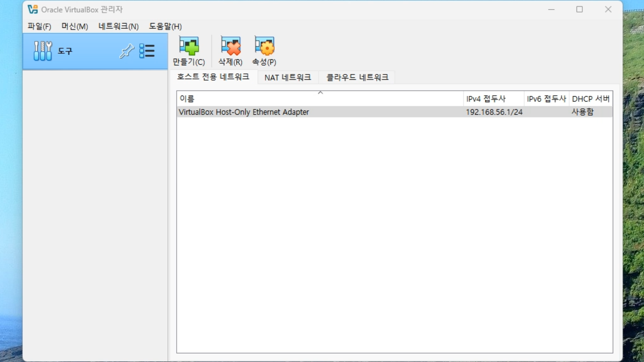Click the VirtualBox logo in title bar

[33, 9]
